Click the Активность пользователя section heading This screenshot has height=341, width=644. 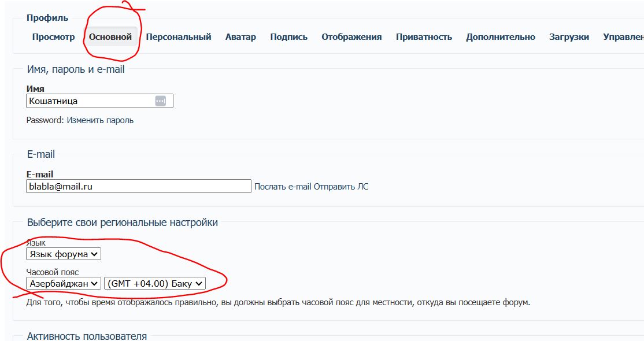87,336
